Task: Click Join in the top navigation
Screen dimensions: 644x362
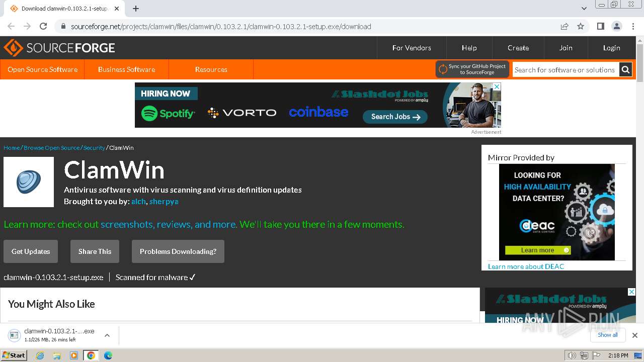Action: (x=566, y=48)
